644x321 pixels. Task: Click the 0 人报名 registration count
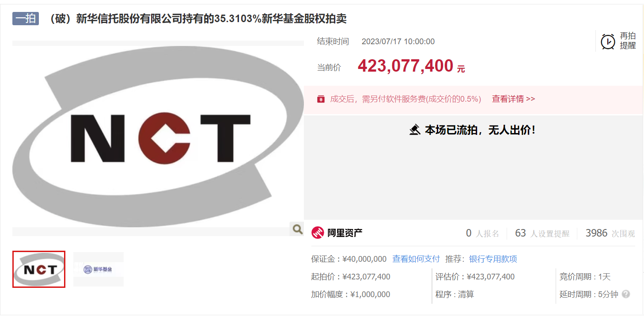[x=482, y=233]
